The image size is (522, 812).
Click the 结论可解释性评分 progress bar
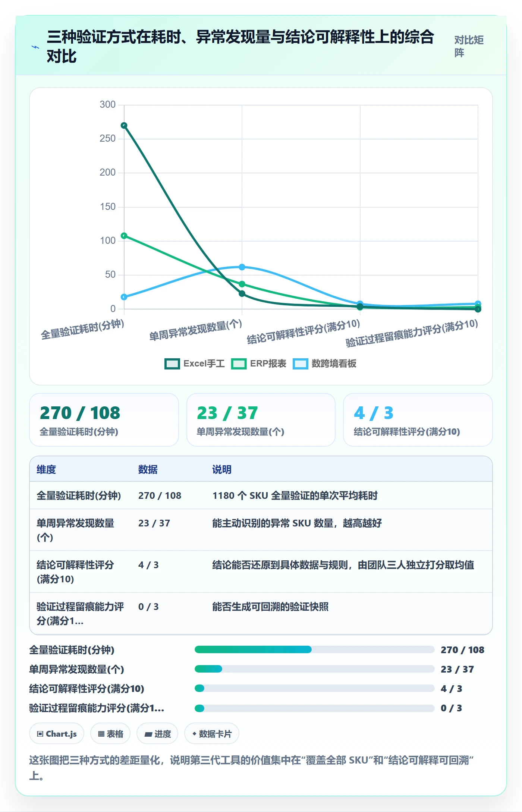pos(314,688)
